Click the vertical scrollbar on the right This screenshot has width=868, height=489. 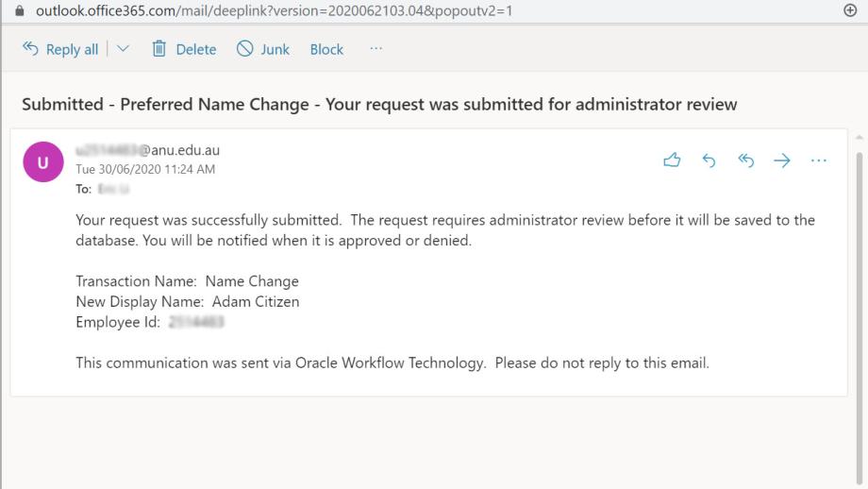point(859,311)
